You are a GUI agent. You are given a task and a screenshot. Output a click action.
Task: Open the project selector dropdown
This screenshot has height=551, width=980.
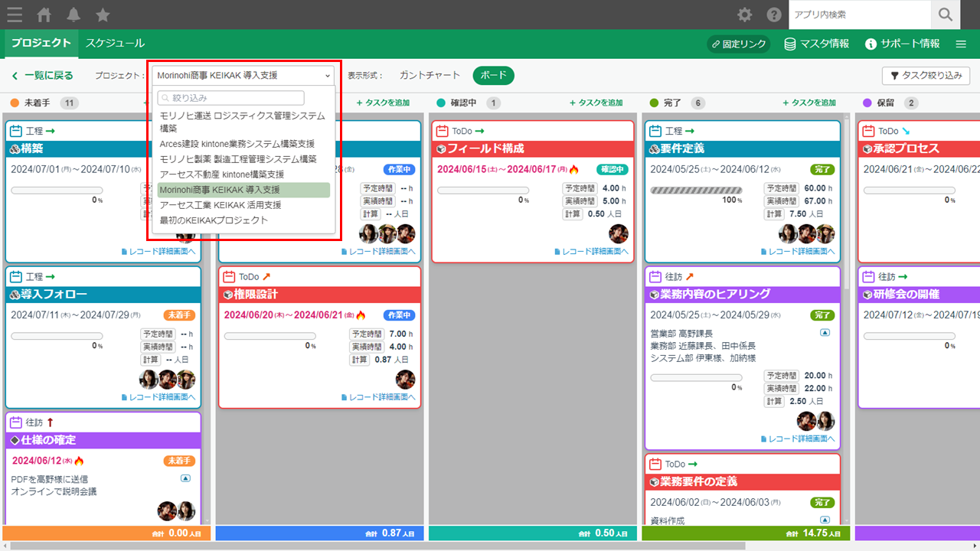click(243, 75)
